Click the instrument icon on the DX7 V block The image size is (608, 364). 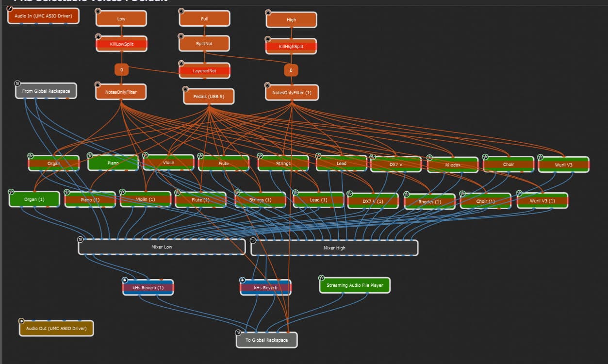point(373,157)
